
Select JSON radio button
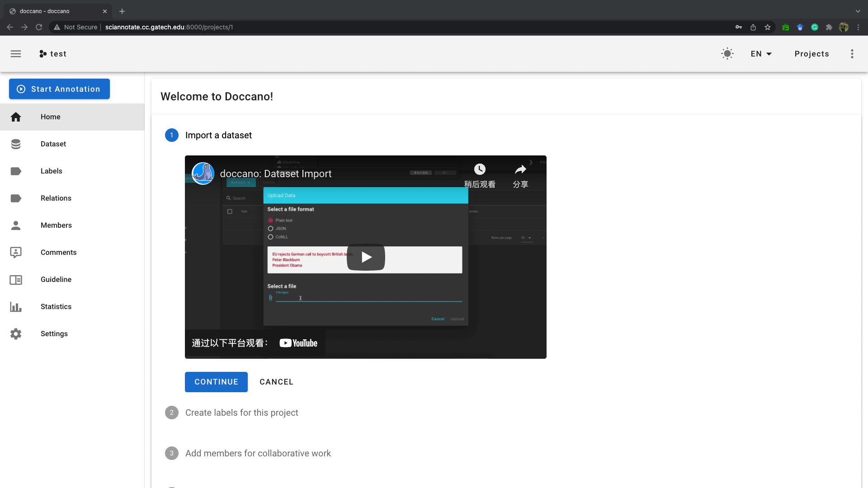click(271, 228)
